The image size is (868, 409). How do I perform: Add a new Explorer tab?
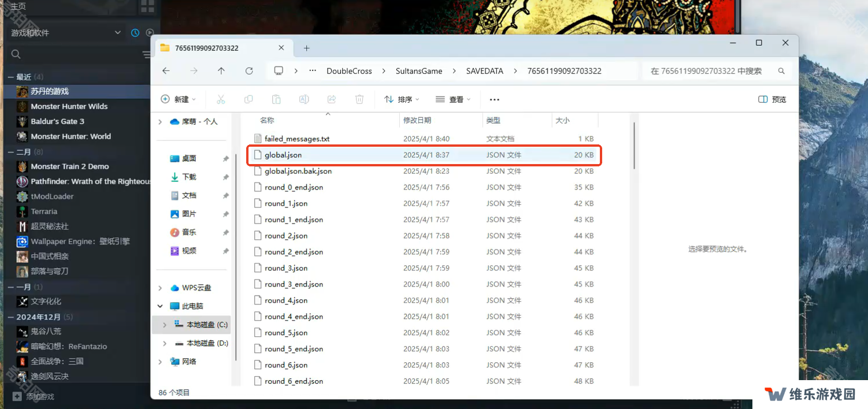point(307,48)
